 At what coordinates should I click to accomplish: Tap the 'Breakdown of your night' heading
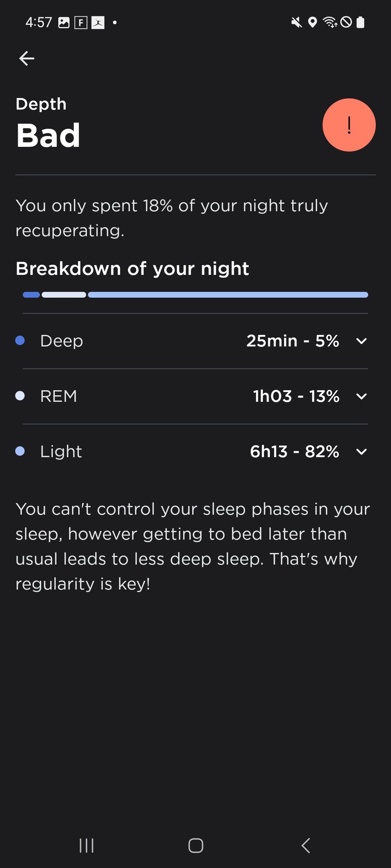click(x=132, y=269)
